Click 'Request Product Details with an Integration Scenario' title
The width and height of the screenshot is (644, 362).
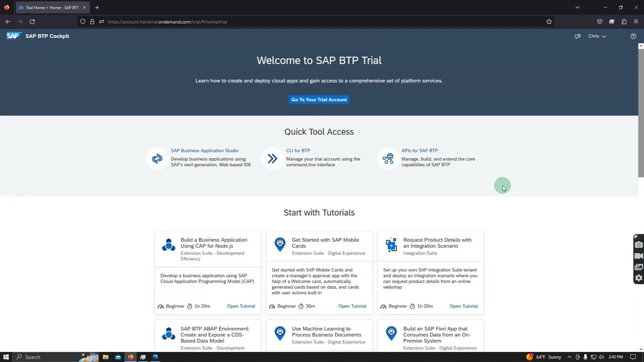pos(437,243)
